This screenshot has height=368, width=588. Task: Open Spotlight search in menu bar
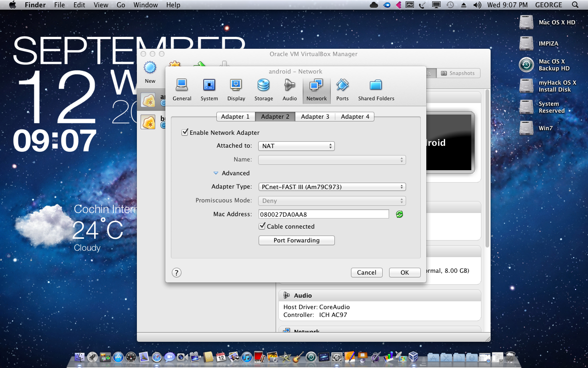(x=575, y=5)
